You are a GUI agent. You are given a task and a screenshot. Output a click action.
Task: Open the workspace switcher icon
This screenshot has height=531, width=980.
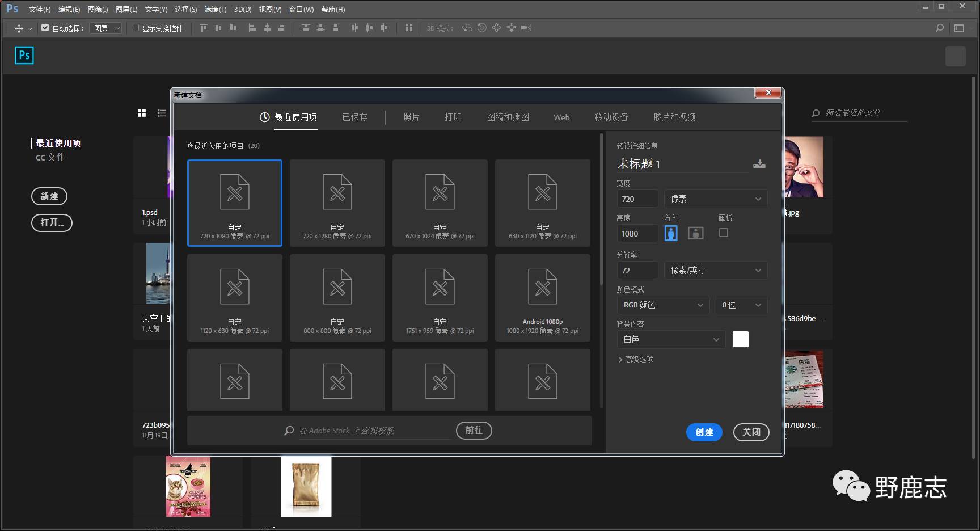point(959,28)
